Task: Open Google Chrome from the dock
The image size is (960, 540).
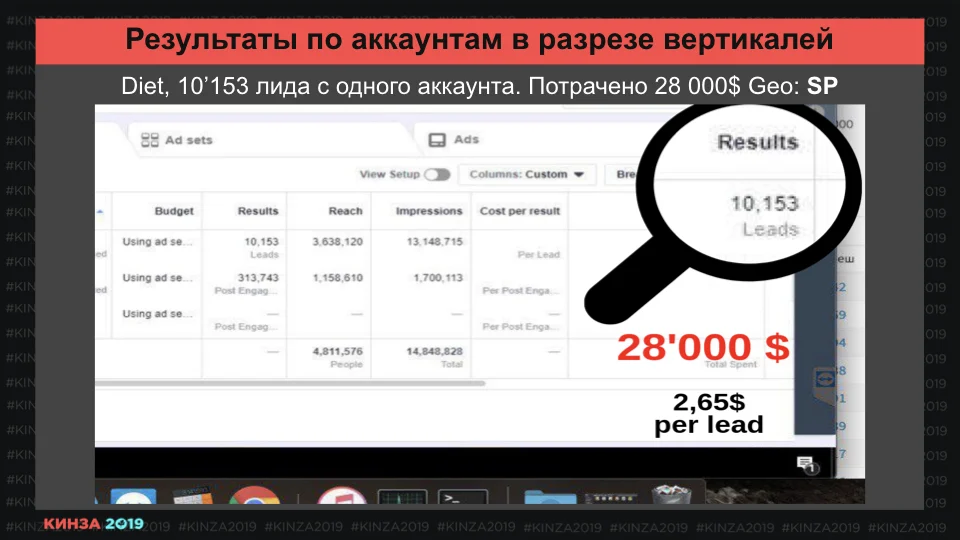Action: click(254, 496)
